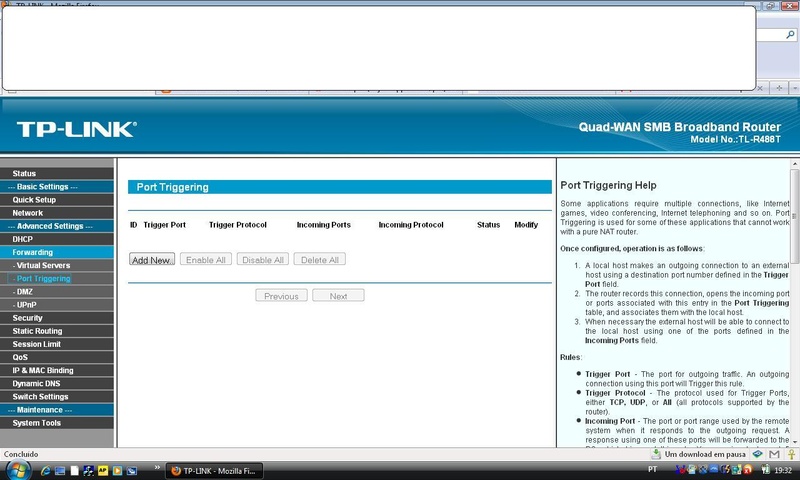Viewport: 800px width, 480px height.
Task: Click the Trigger Port column header
Action: [164, 224]
